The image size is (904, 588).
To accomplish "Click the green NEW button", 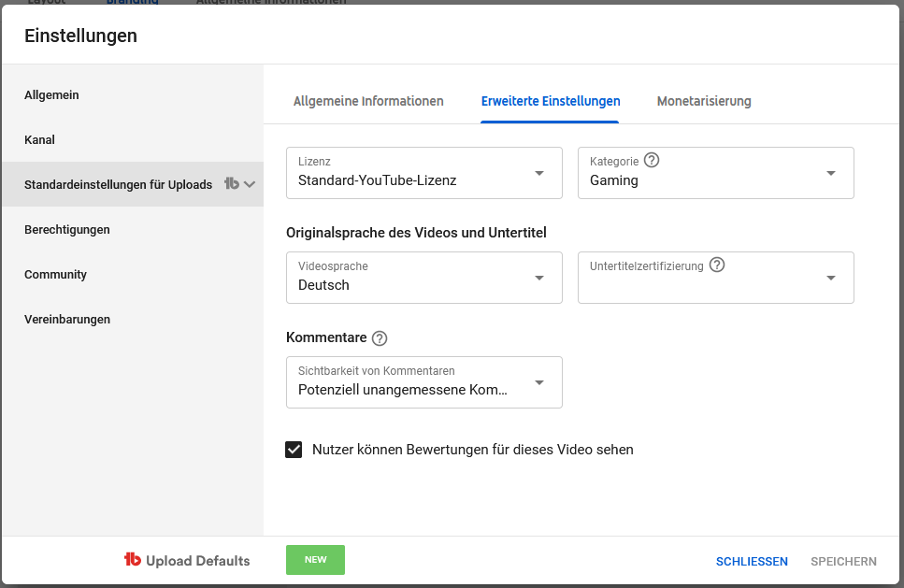I will coord(315,560).
